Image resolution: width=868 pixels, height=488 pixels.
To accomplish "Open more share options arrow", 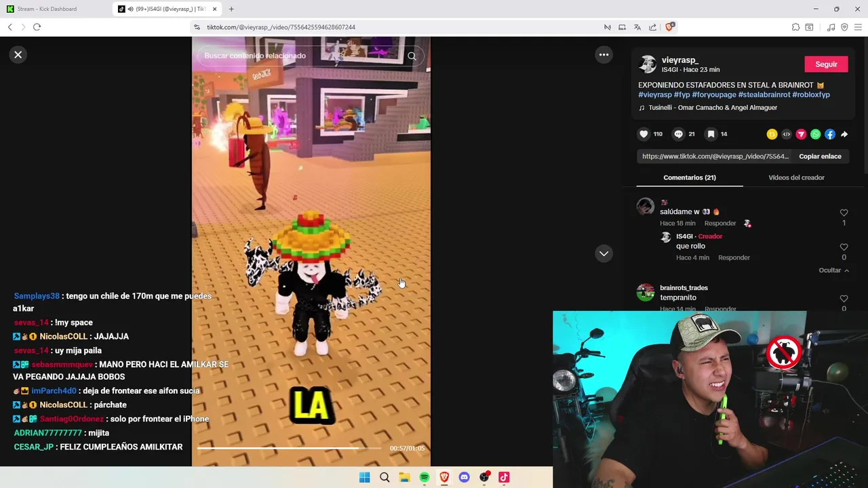I will point(844,134).
